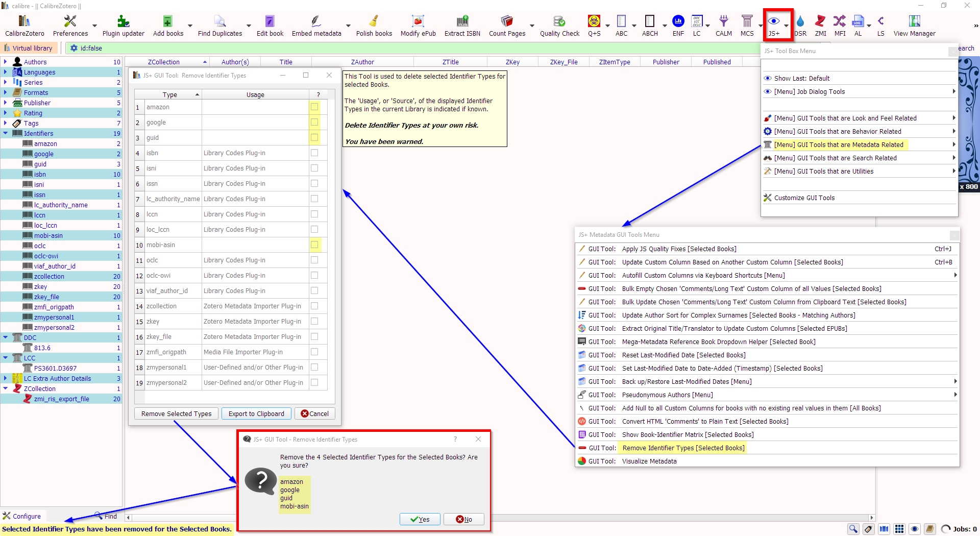Choose Customize GUI Tools
Screen dimensions: 980x536
[x=860, y=198]
